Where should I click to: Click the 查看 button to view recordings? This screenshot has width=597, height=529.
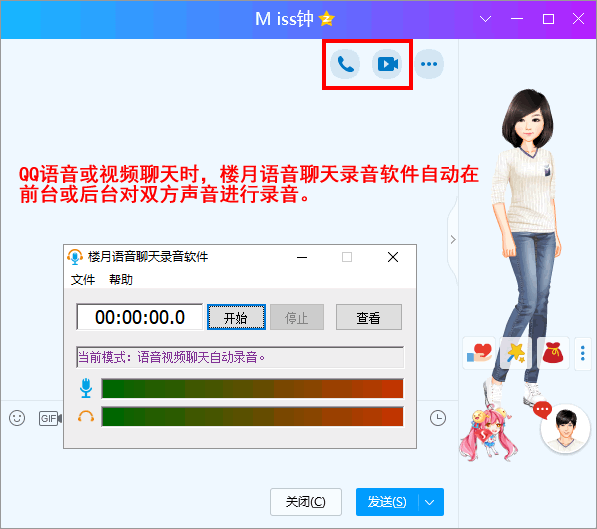pos(369,317)
